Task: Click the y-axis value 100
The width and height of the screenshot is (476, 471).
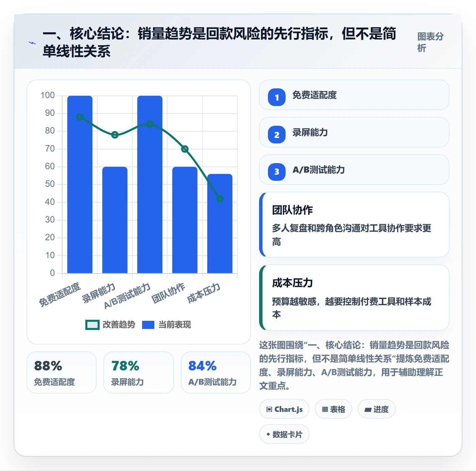Action: [x=48, y=95]
